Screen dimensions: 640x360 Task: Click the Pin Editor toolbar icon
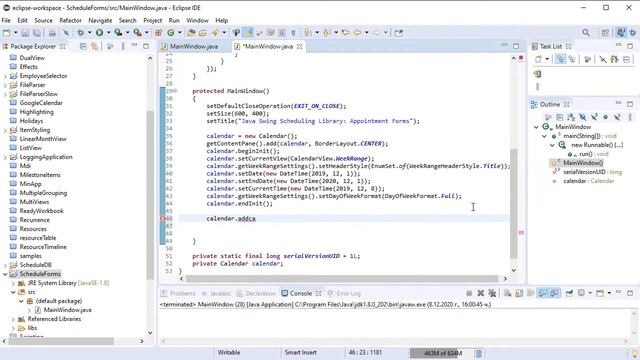[399, 33]
